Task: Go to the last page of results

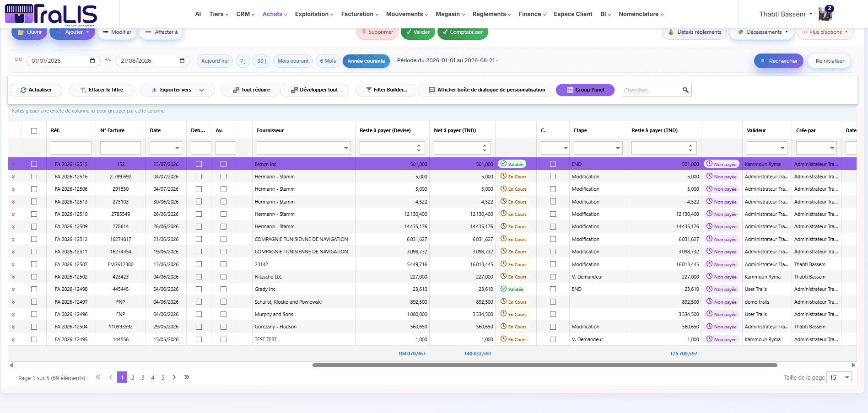Action: [187, 377]
